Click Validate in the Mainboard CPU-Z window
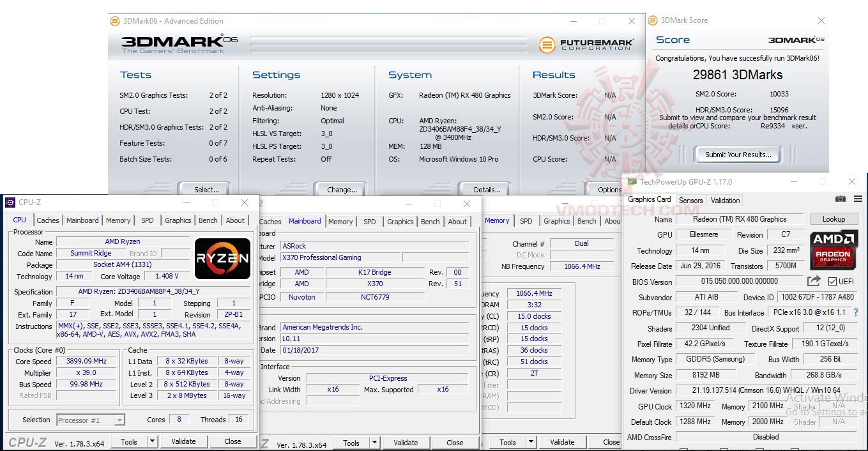Screen dimensions: 868x451 click(406, 443)
